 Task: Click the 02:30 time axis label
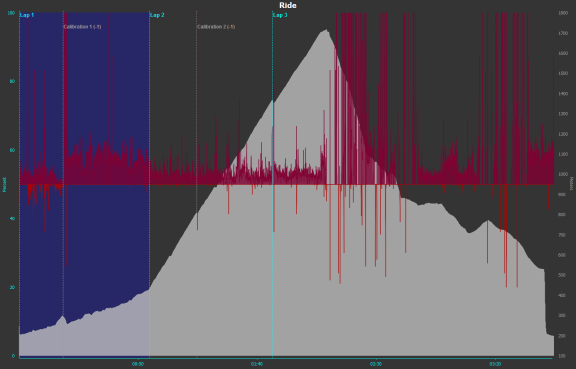pos(376,364)
